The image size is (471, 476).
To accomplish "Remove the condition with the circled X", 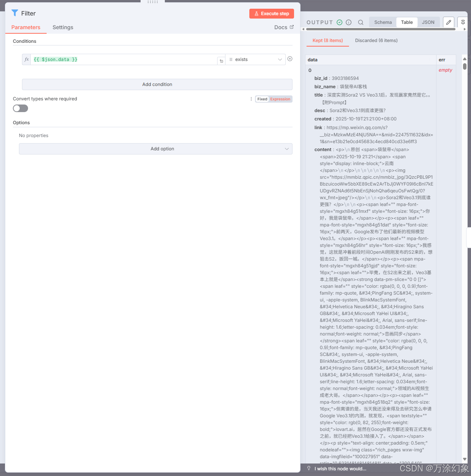I will [290, 59].
